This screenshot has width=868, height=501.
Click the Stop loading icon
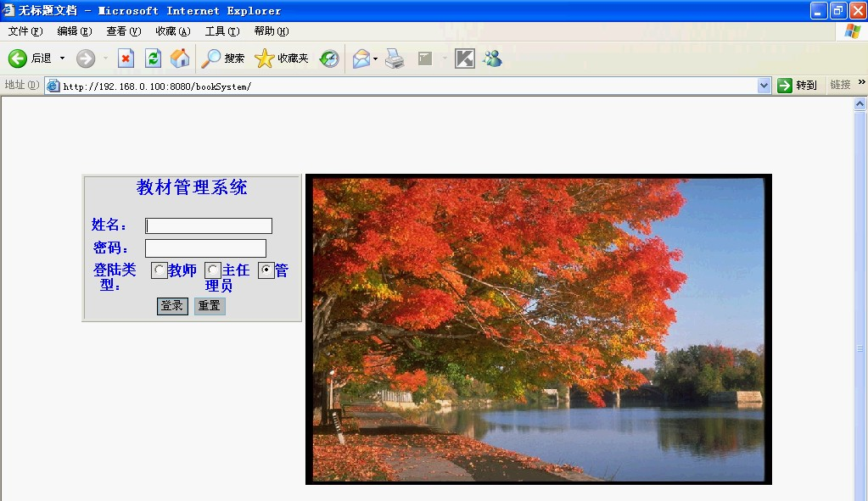point(126,58)
